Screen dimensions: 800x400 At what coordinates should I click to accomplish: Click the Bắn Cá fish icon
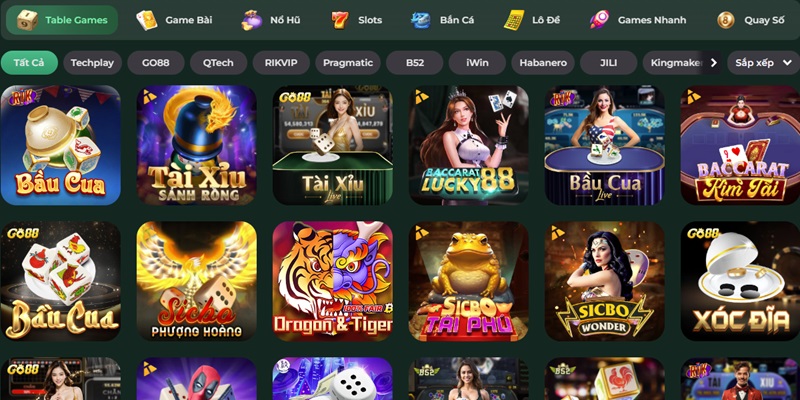pos(421,20)
